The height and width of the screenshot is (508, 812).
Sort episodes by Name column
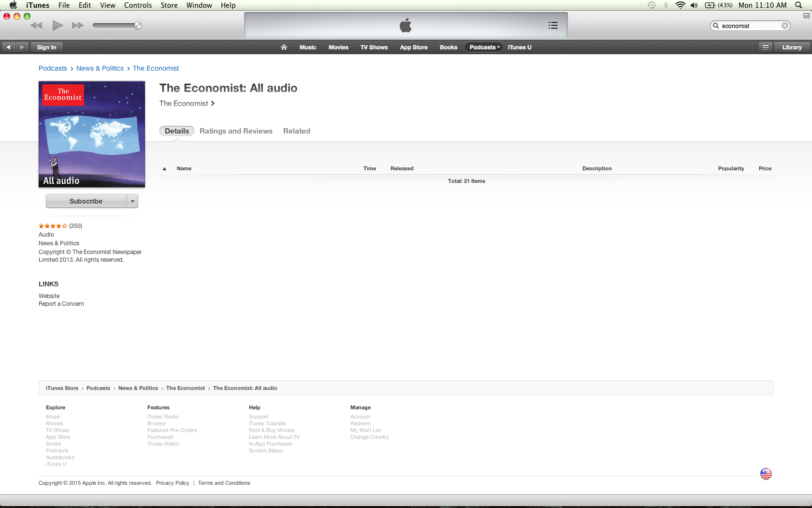point(184,168)
